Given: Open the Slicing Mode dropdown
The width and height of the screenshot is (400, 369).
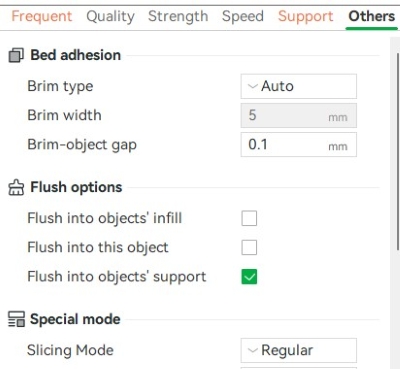Looking at the screenshot, I should 299,350.
